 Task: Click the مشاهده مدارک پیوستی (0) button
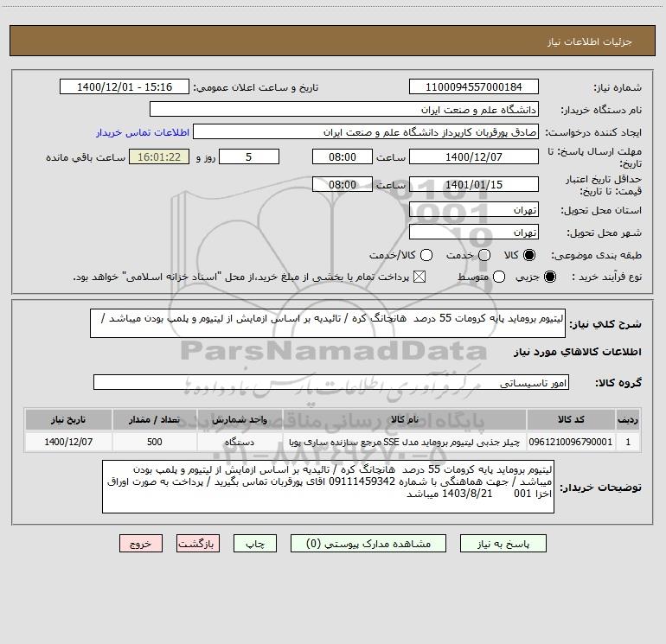[x=368, y=544]
